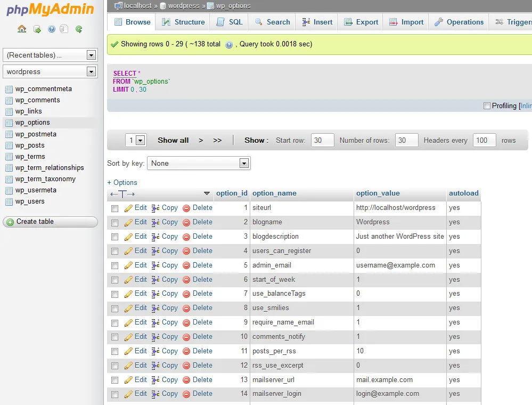Check the users_can_register row checkbox

pos(114,251)
